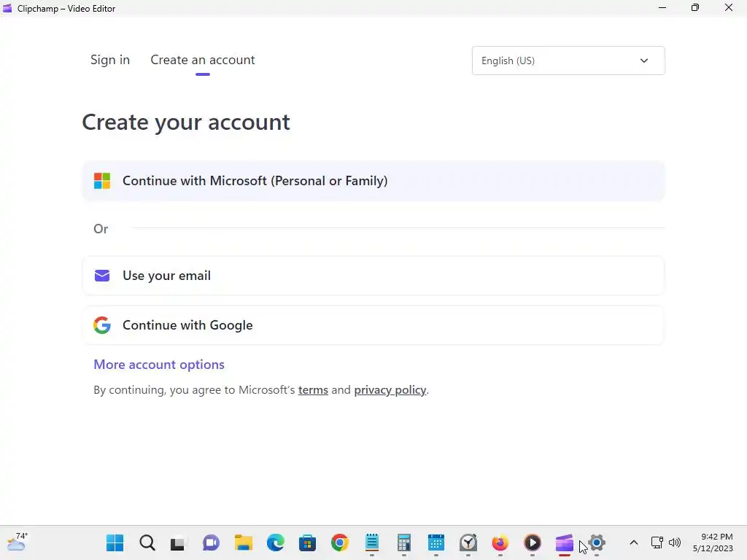The width and height of the screenshot is (747, 560).
Task: Open the Clock app from taskbar
Action: click(468, 542)
